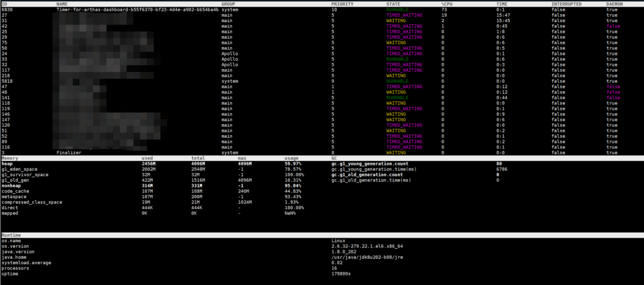Select the g1_survivor_space row label
Image resolution: width=644 pixels, height=285 pixels.
[25, 175]
